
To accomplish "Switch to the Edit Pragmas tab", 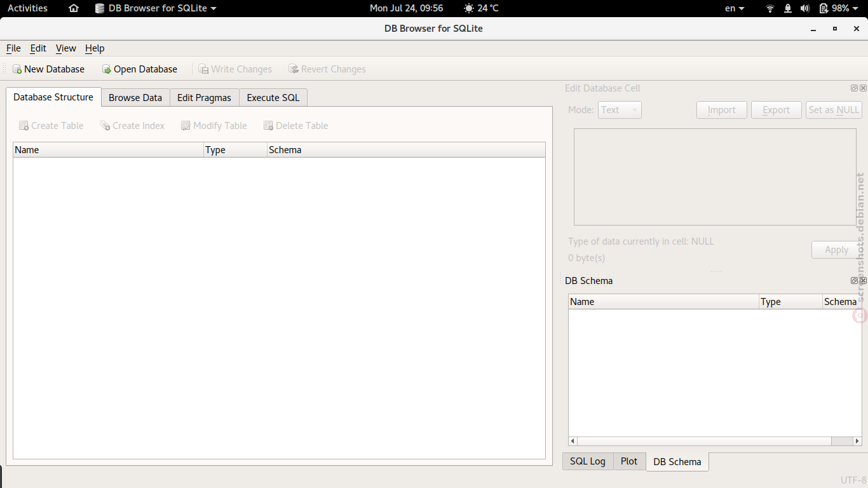I will point(204,98).
